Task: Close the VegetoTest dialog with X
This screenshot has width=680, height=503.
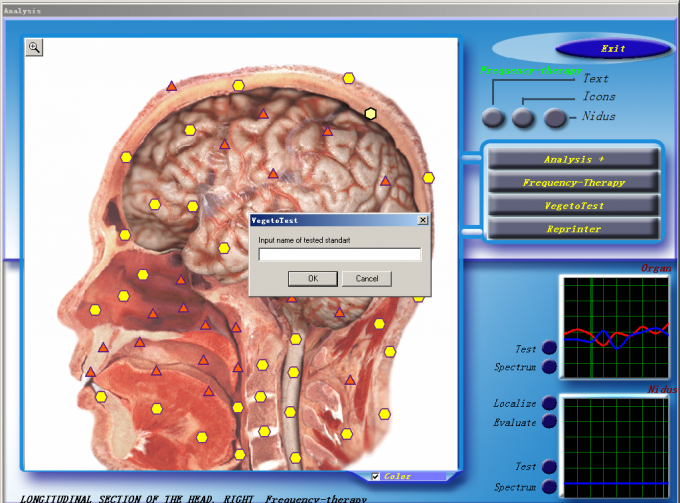Action: pos(422,220)
